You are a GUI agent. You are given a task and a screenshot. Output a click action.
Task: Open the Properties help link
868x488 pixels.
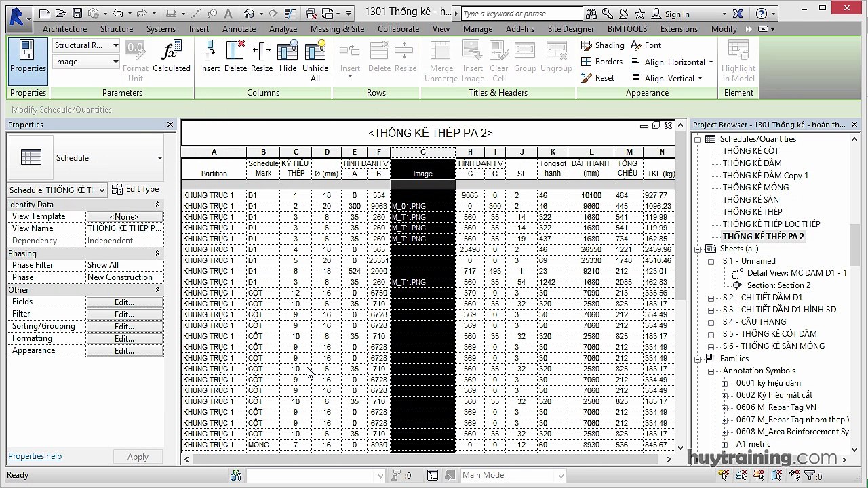35,456
